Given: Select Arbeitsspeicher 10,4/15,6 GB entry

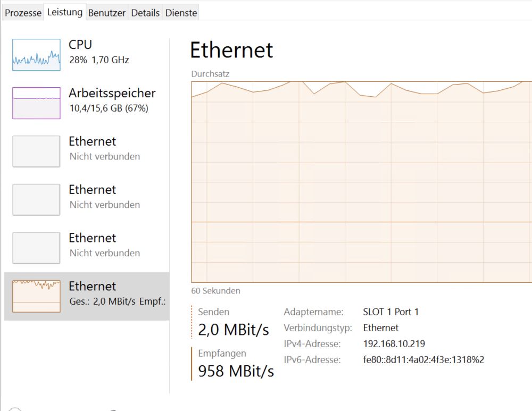Looking at the screenshot, I should [x=112, y=100].
